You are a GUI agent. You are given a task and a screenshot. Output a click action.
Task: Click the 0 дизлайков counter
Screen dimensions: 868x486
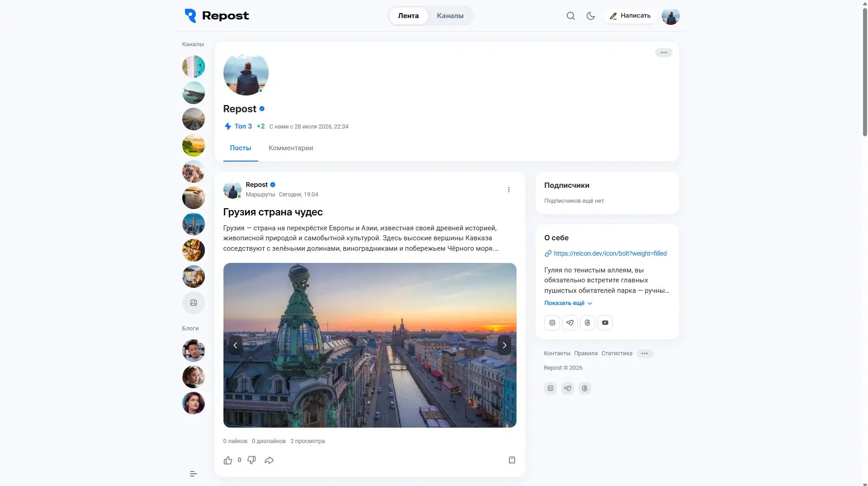point(269,441)
